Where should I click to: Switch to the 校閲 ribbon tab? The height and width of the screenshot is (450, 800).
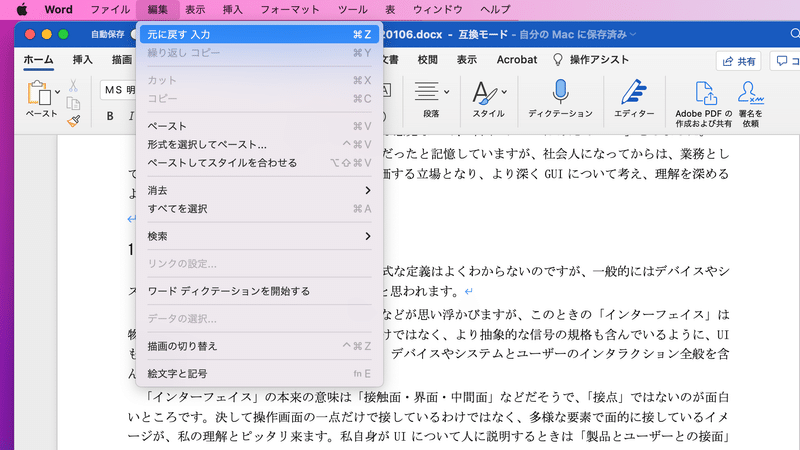pos(428,60)
